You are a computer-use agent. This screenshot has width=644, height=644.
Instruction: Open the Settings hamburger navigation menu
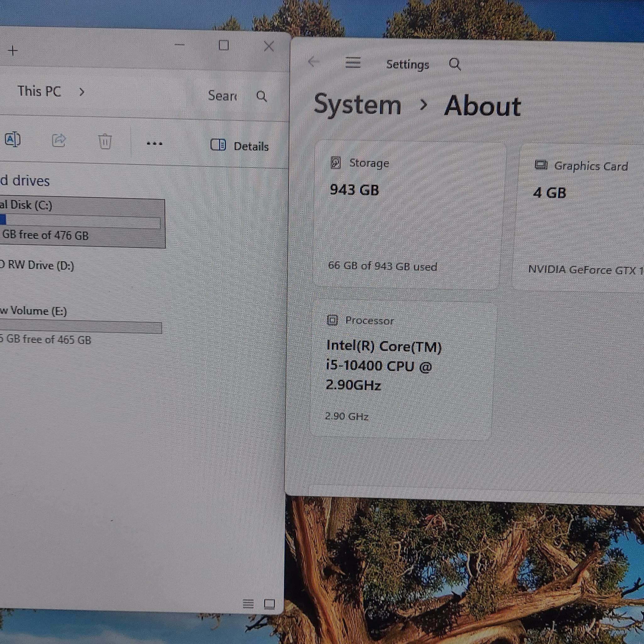click(x=353, y=62)
